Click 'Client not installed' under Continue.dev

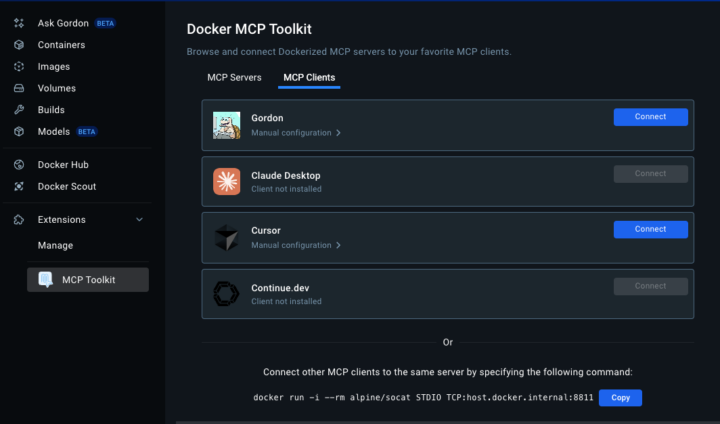(x=286, y=301)
